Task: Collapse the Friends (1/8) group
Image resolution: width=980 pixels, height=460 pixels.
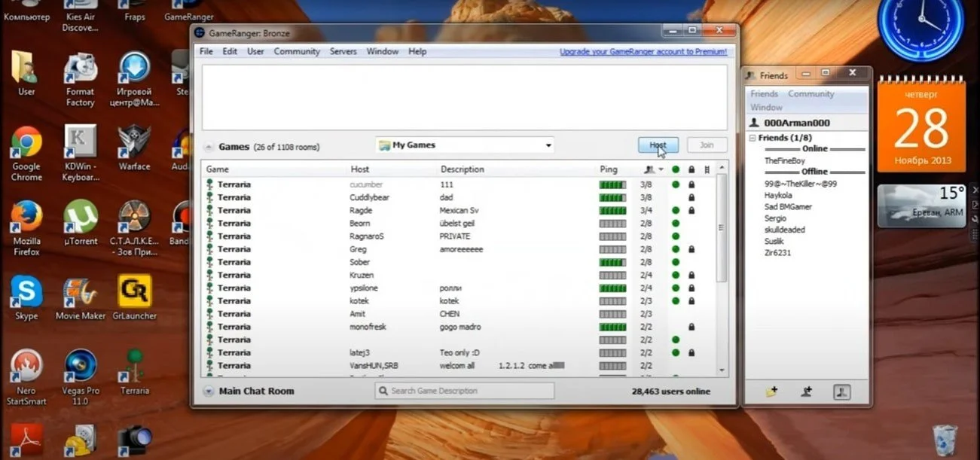Action: point(752,139)
